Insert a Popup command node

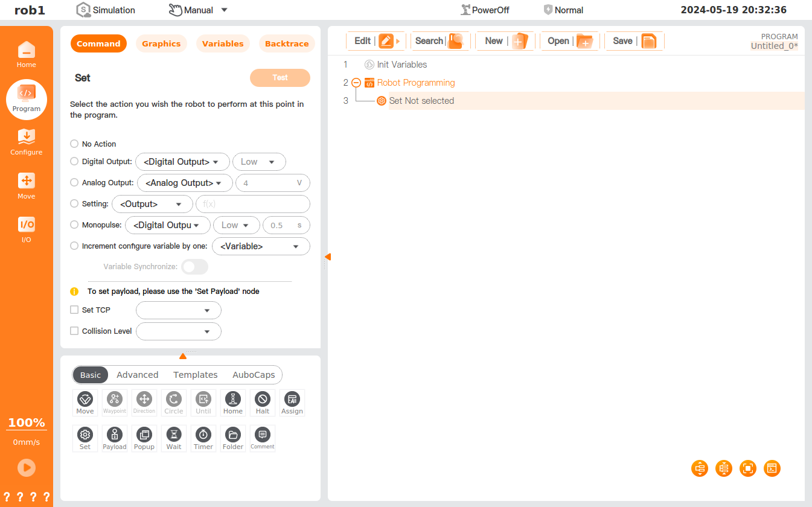click(144, 438)
